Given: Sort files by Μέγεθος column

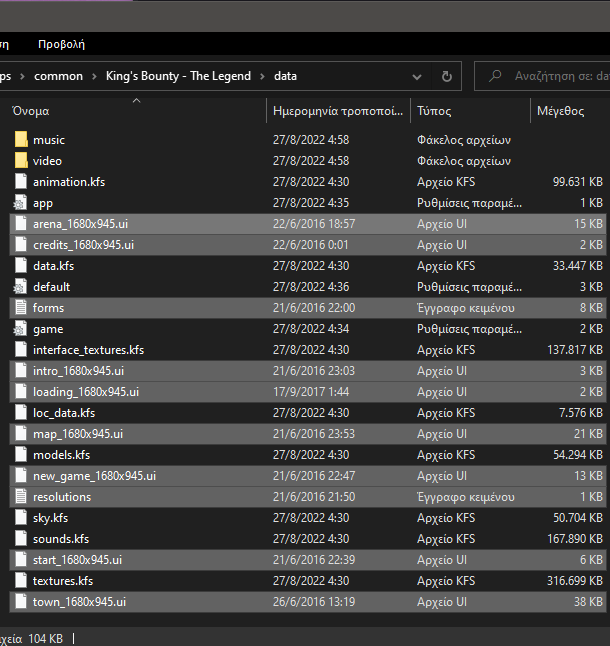Looking at the screenshot, I should point(561,111).
